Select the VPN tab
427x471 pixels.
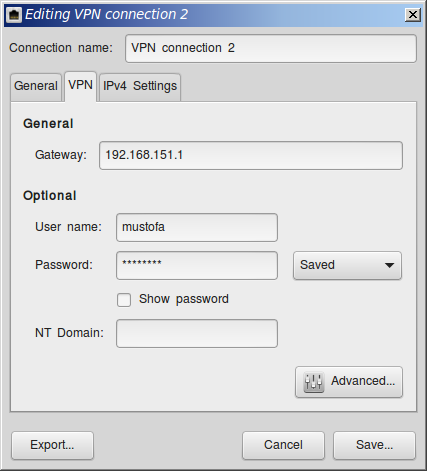[x=80, y=86]
